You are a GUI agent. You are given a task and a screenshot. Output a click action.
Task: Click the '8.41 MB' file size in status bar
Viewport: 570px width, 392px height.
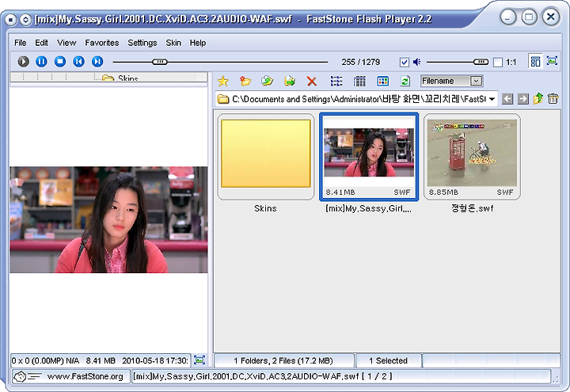tap(101, 361)
